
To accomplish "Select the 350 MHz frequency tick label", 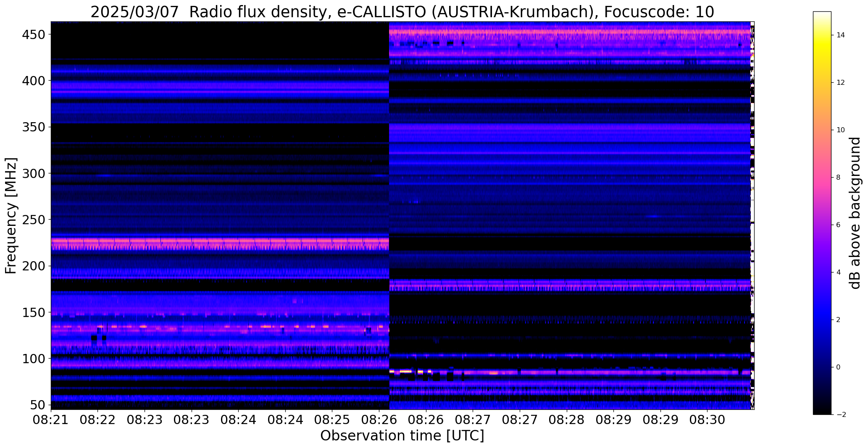I will pyautogui.click(x=34, y=127).
